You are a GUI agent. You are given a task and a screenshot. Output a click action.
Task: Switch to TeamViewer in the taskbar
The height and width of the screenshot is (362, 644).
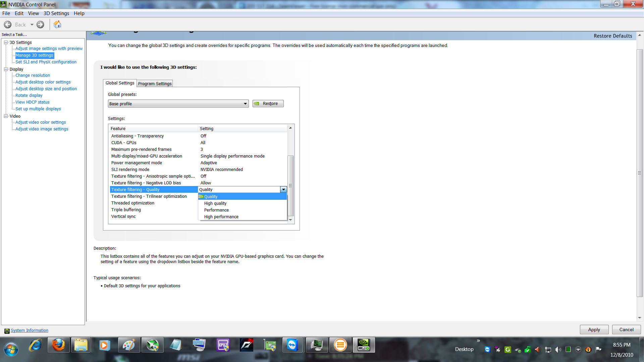292,345
